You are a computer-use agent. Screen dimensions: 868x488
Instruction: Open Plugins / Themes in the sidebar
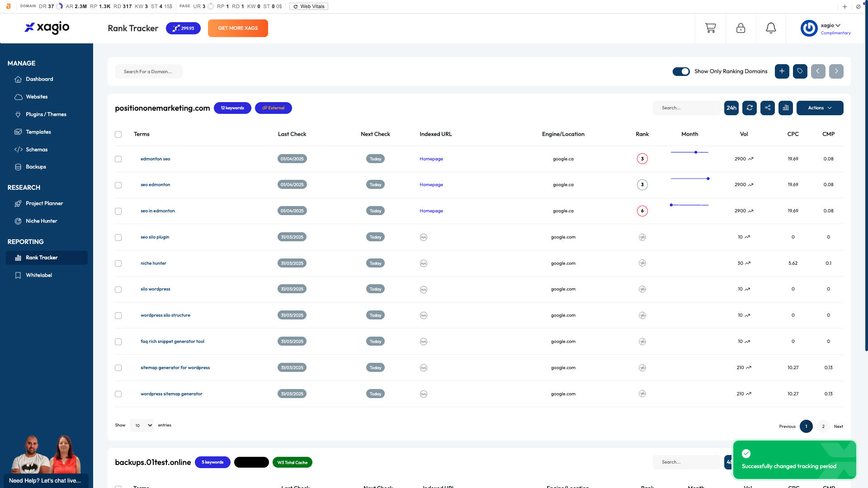(x=46, y=114)
